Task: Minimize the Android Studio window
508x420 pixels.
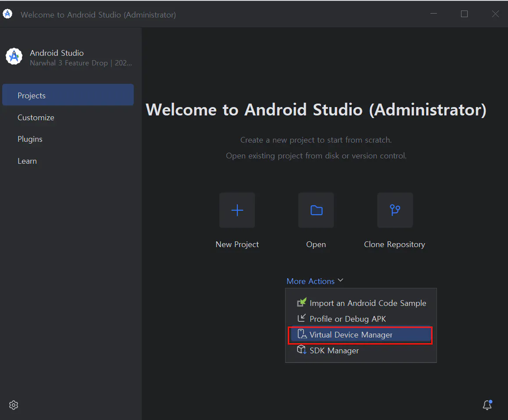Action: 433,14
